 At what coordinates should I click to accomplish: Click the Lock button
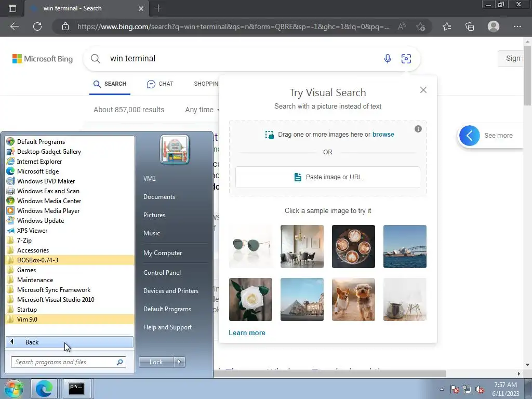click(156, 362)
